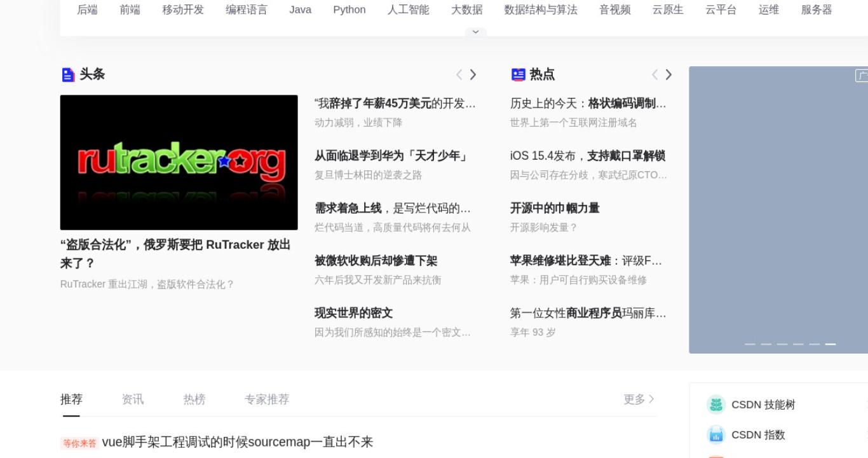The width and height of the screenshot is (868, 458).
Task: Open the 编程语言 category
Action: tap(247, 10)
